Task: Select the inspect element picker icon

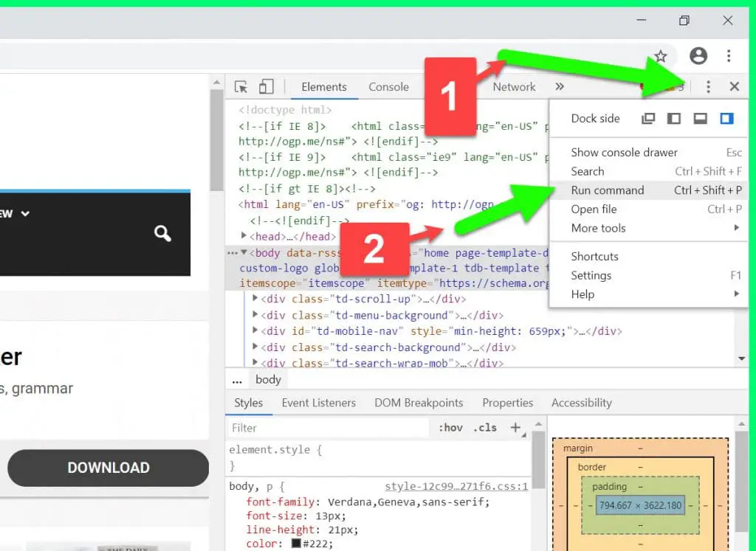Action: pos(240,86)
